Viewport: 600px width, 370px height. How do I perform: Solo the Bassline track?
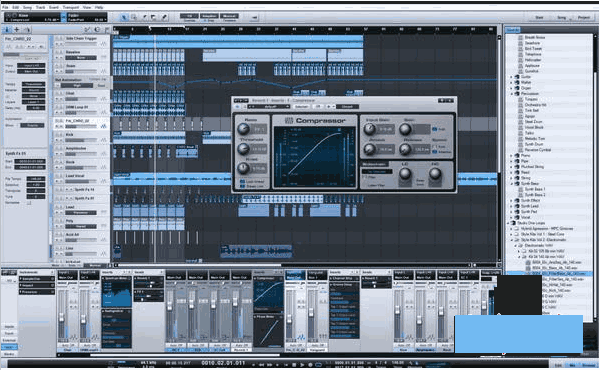[x=61, y=52]
